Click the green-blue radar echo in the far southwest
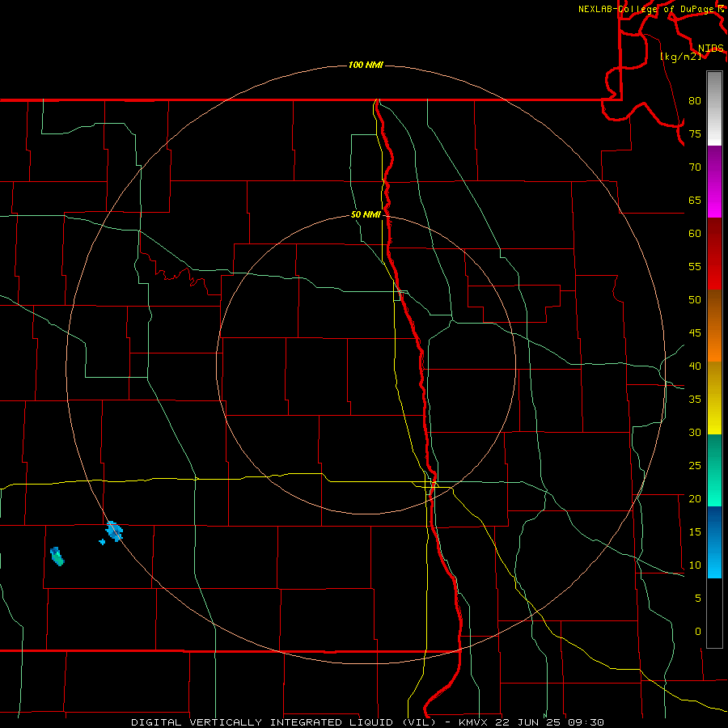Viewport: 728px width, 728px height. point(57,557)
